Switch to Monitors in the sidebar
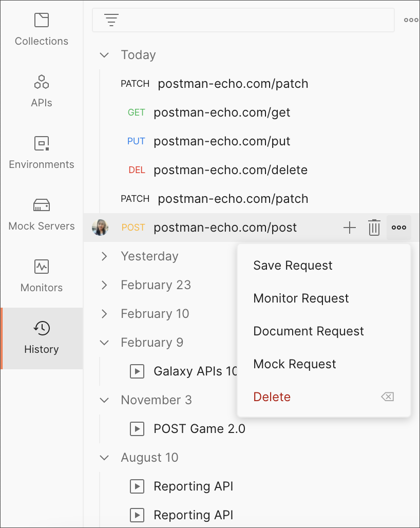 (x=42, y=276)
